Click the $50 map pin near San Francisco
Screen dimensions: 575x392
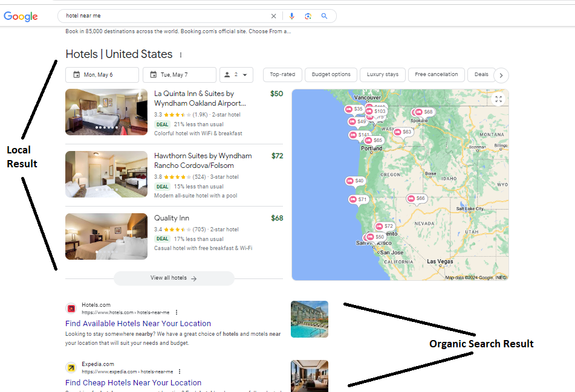[x=375, y=237]
